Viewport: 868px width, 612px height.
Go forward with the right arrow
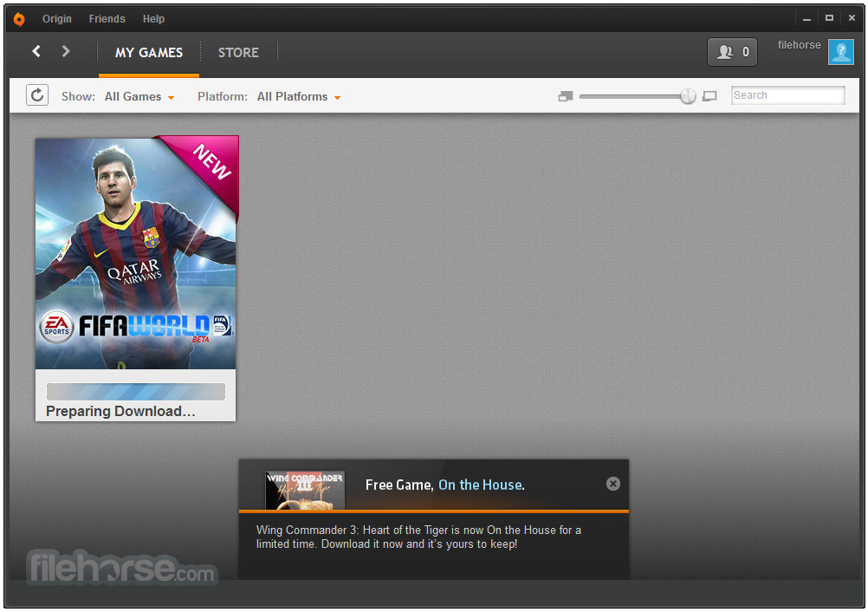[x=65, y=51]
